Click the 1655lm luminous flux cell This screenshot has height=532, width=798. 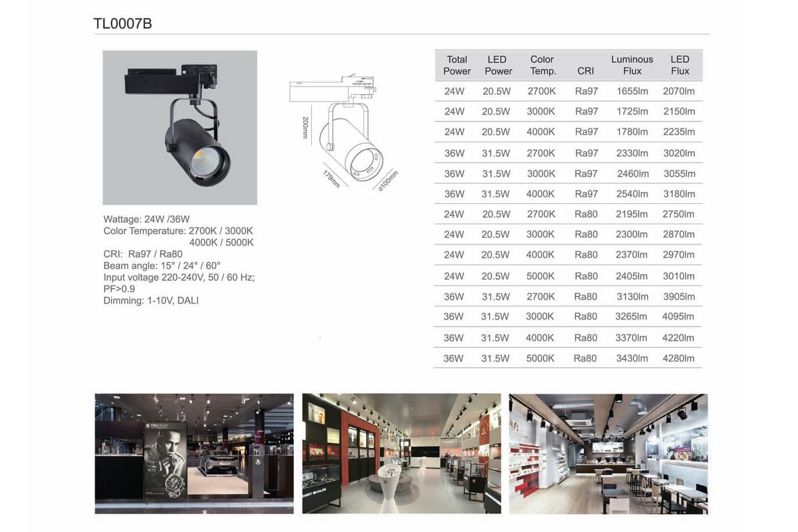click(632, 91)
